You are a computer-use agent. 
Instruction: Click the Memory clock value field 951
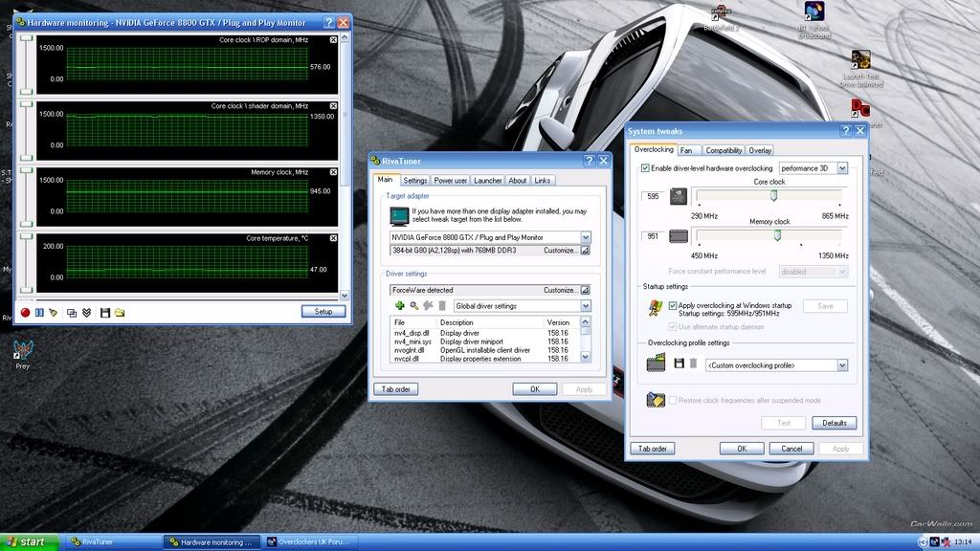[x=653, y=236]
